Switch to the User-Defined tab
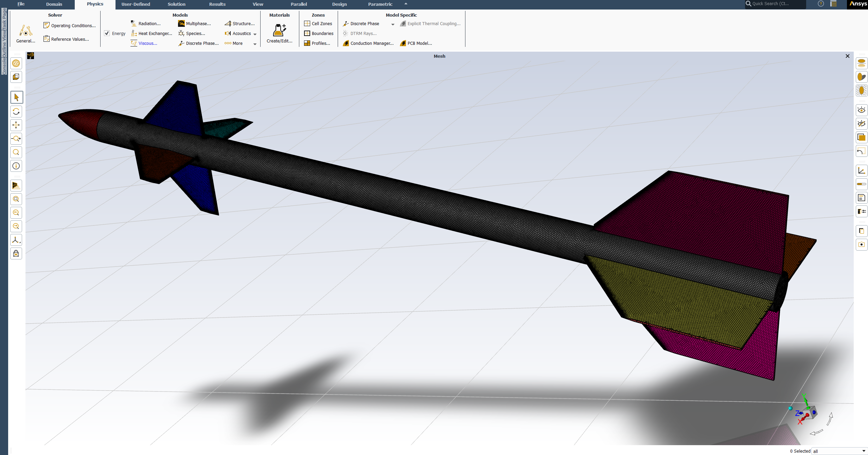Viewport: 868px width, 455px height. click(136, 4)
